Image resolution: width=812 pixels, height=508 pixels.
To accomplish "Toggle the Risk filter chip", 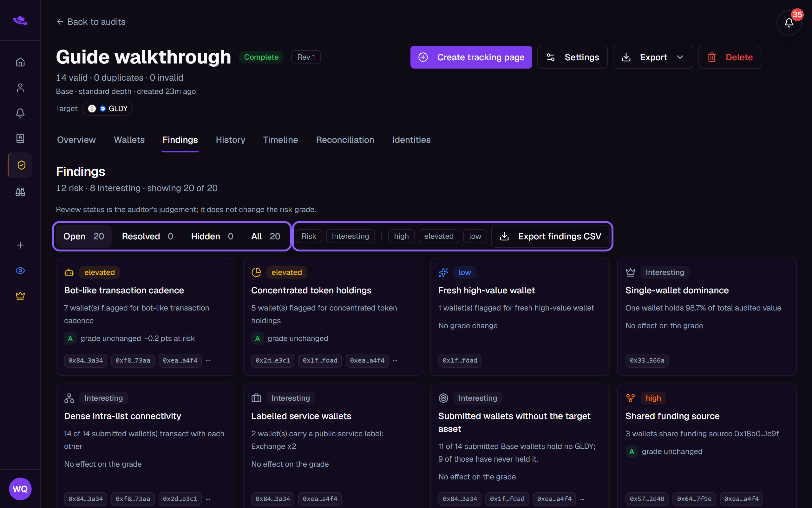I will point(309,236).
